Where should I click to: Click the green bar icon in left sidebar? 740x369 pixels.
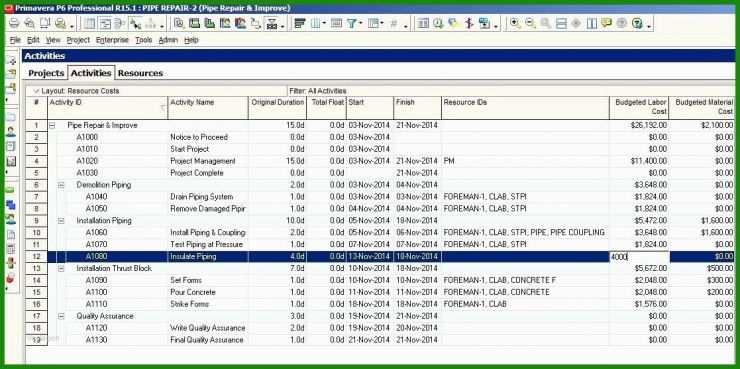(10, 190)
